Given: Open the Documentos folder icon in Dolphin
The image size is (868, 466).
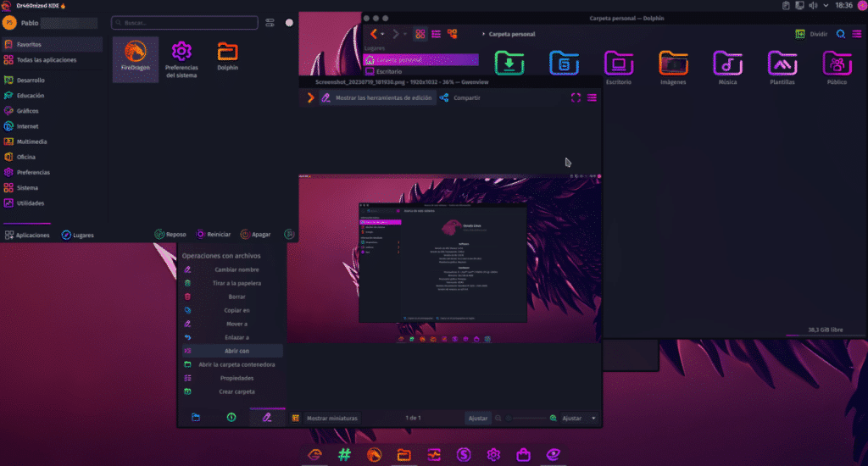Looking at the screenshot, I should click(x=564, y=63).
